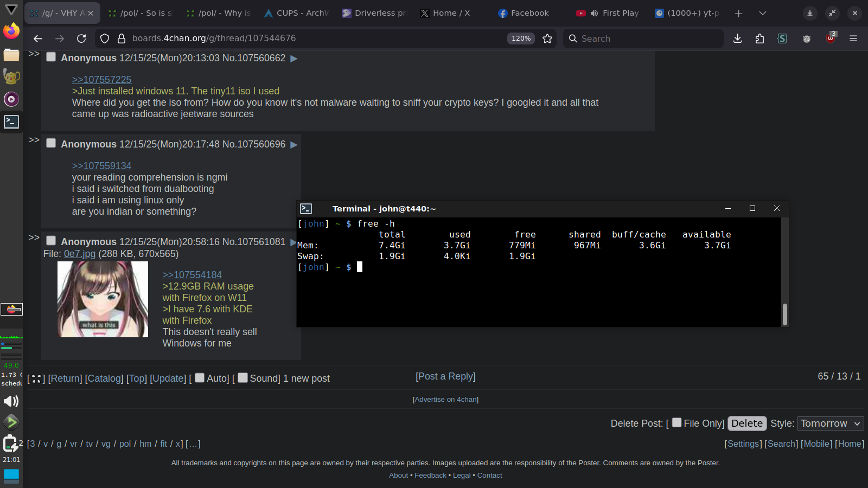Screen dimensions: 868x488
Task: Click the Update thread link
Action: click(x=168, y=378)
